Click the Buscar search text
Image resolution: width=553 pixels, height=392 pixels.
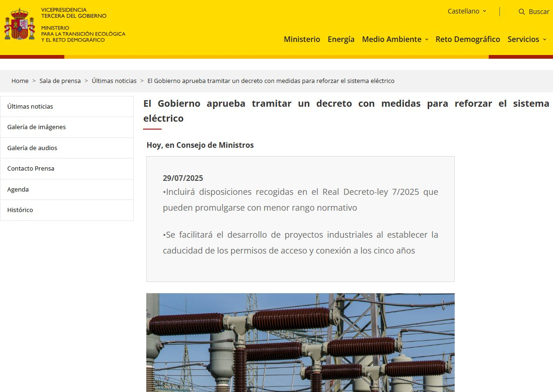point(539,12)
